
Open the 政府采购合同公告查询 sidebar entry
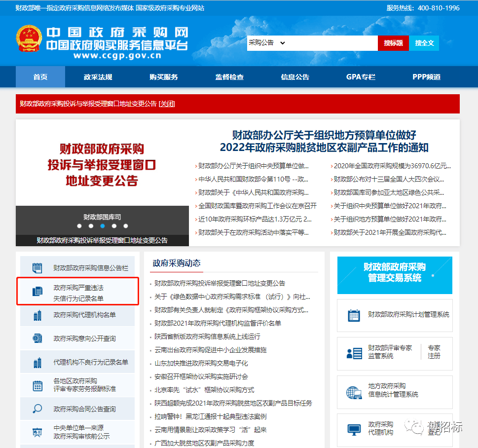[x=78, y=409]
